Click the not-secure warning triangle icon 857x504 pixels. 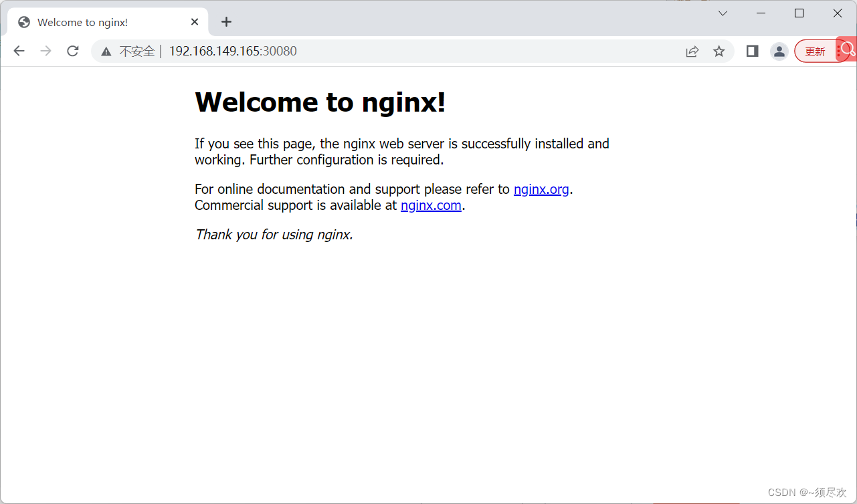pos(106,51)
